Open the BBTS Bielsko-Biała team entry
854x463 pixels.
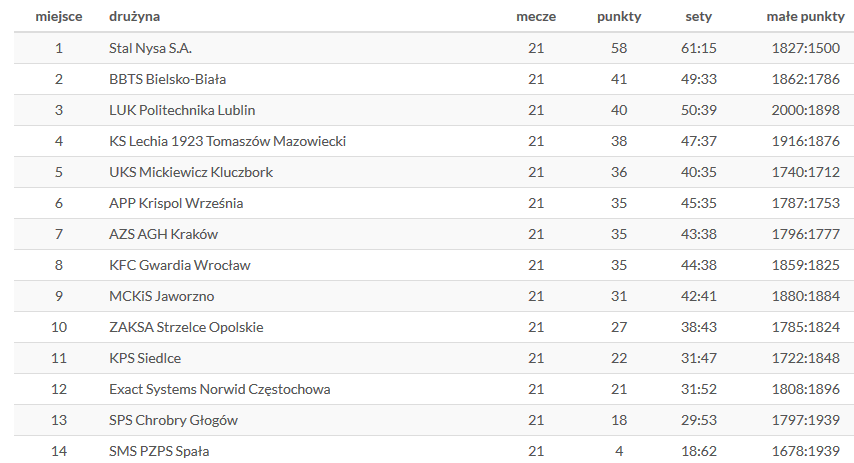point(168,79)
